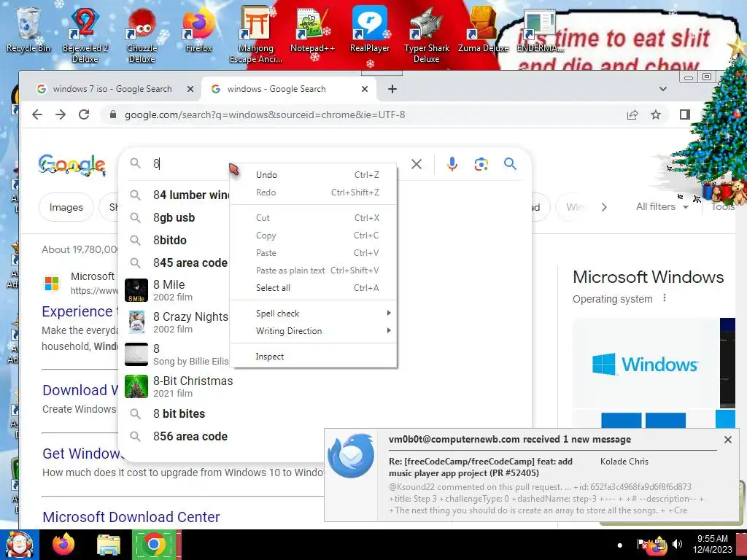Close the 'windows 7 iso' tab
The width and height of the screenshot is (747, 560).
click(190, 89)
